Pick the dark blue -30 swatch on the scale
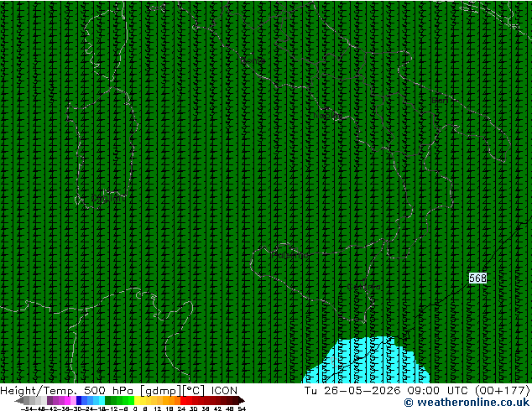Image resolution: width=532 pixels, height=411 pixels. [79, 400]
